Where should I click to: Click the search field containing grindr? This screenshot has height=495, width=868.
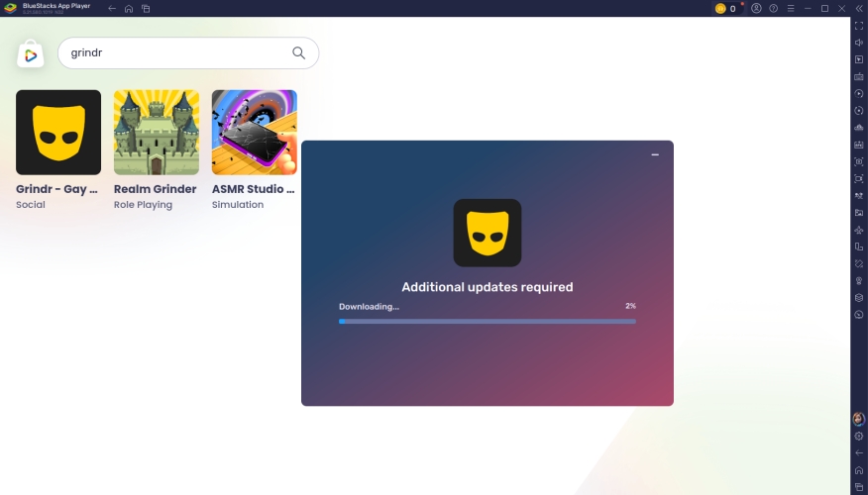[x=188, y=53]
